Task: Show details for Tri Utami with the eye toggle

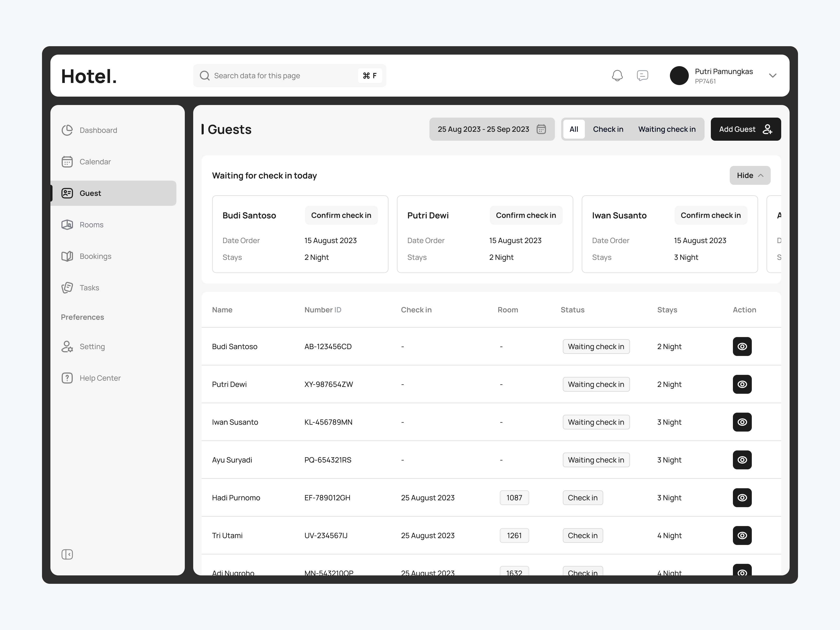Action: coord(742,535)
